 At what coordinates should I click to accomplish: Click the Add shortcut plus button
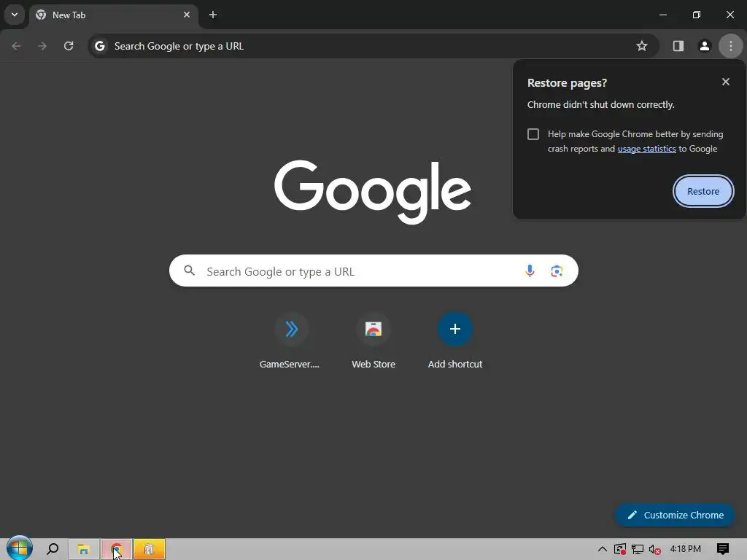[x=455, y=329]
